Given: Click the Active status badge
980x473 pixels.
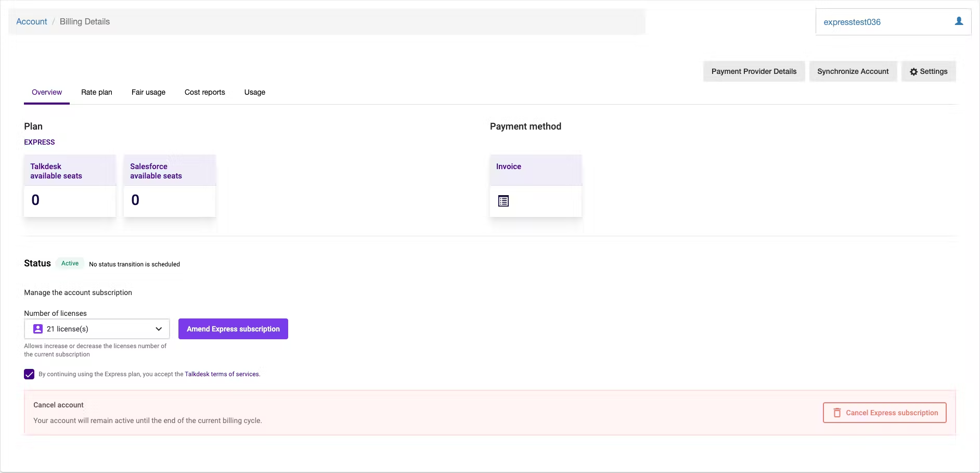Looking at the screenshot, I should point(70,263).
